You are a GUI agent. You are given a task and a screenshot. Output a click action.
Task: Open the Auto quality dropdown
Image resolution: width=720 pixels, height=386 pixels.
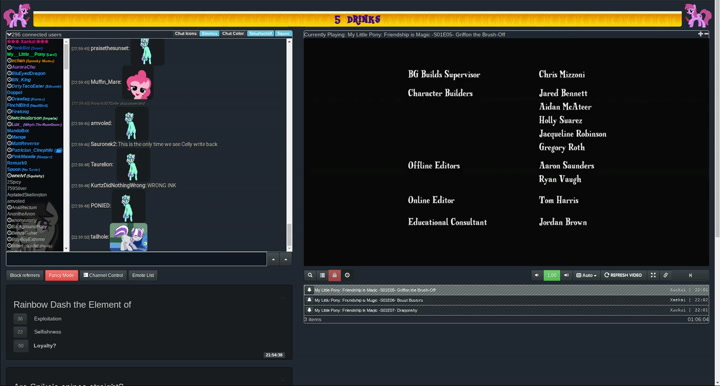coord(586,275)
